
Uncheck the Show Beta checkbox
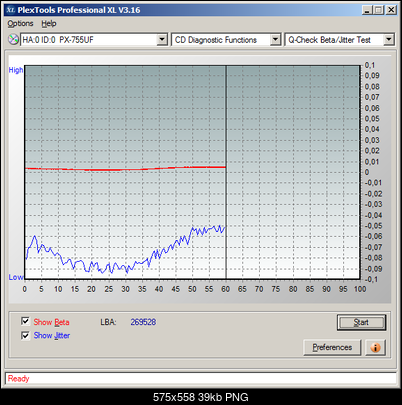[25, 321]
